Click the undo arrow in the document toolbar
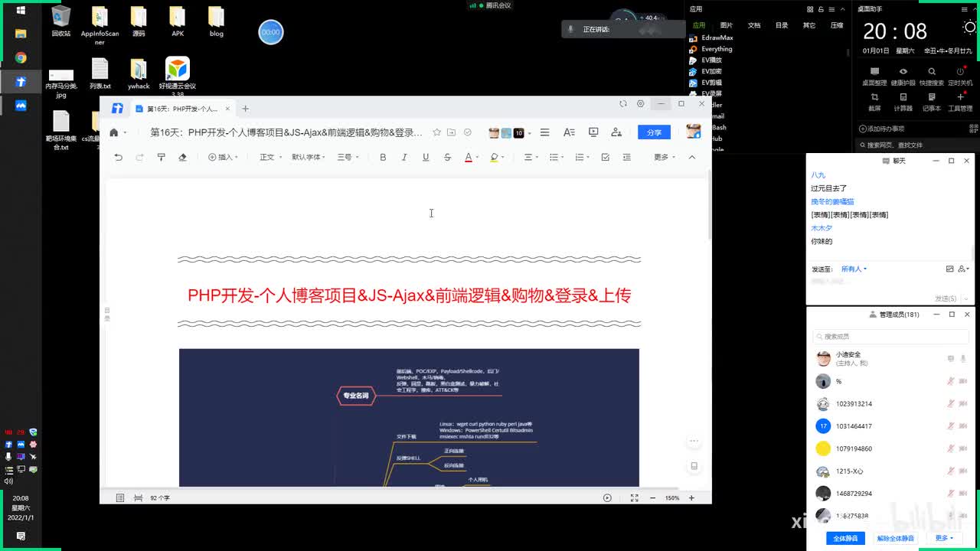The width and height of the screenshot is (980, 551). pyautogui.click(x=118, y=157)
